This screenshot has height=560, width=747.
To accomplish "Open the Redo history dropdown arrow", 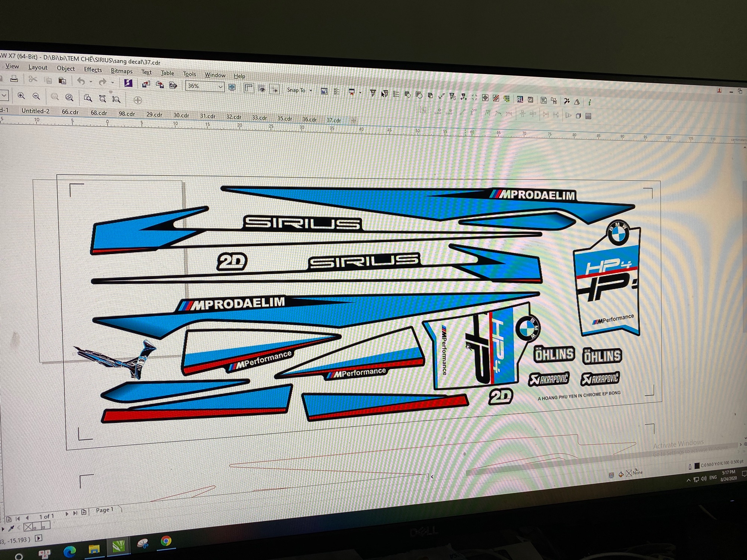I will 112,83.
